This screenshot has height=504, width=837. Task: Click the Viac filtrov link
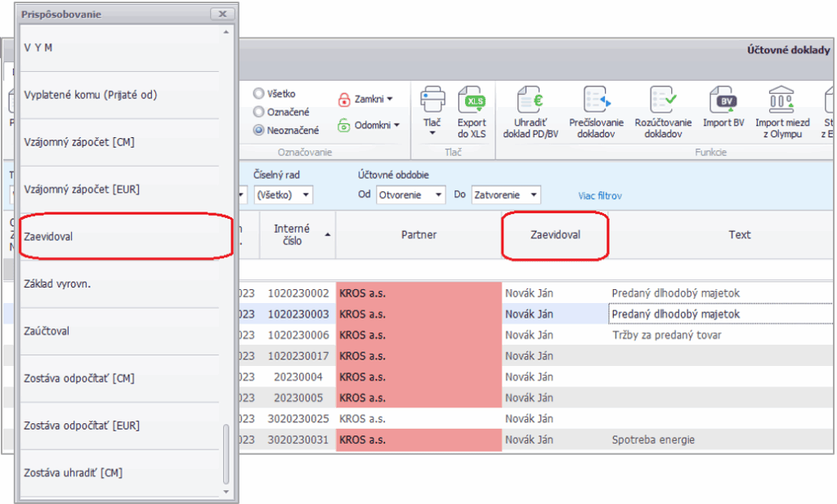[600, 196]
